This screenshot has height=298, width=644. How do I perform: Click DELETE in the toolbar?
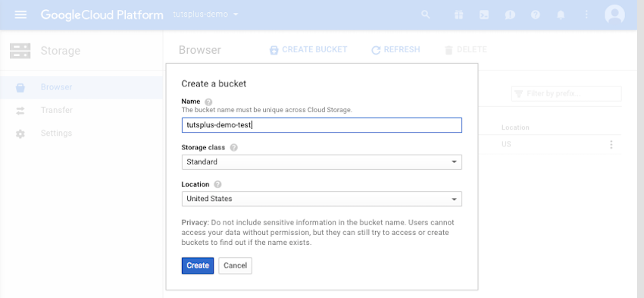[466, 50]
